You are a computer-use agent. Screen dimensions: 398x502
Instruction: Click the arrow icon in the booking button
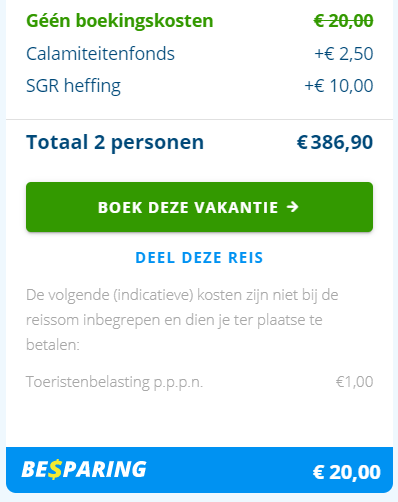[x=293, y=207]
